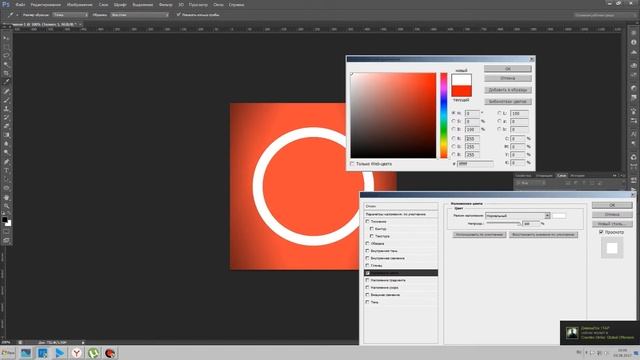
Task: Click inside the large color gradient field
Action: [393, 115]
